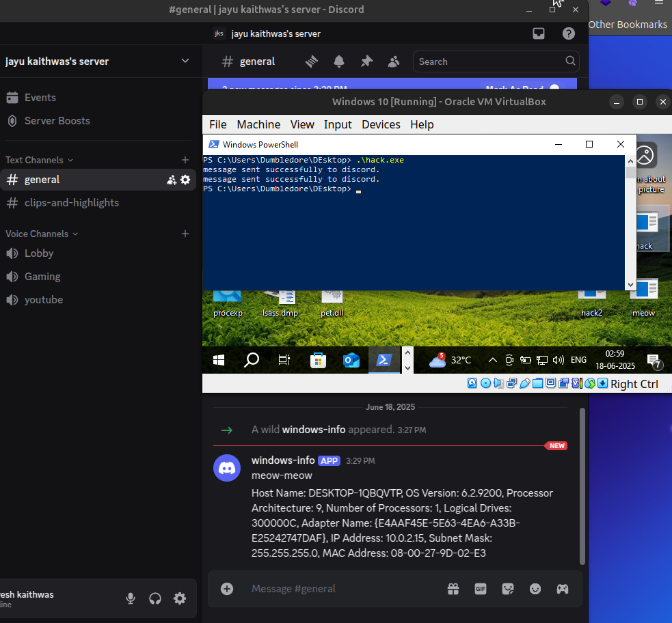This screenshot has height=623, width=672.
Task: Click the plus attach button beside message box
Action: (227, 589)
